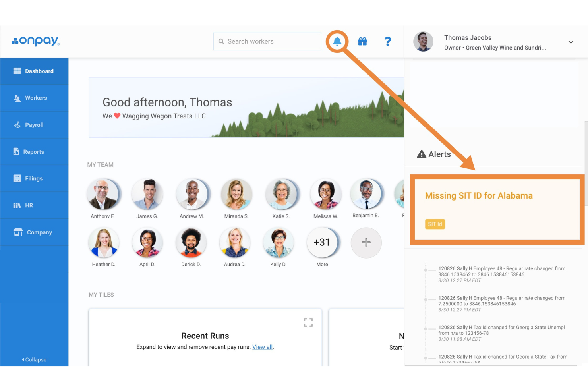The height and width of the screenshot is (392, 588).
Task: Click log entry Regular rate changed from 7.2500000
Action: point(502,304)
